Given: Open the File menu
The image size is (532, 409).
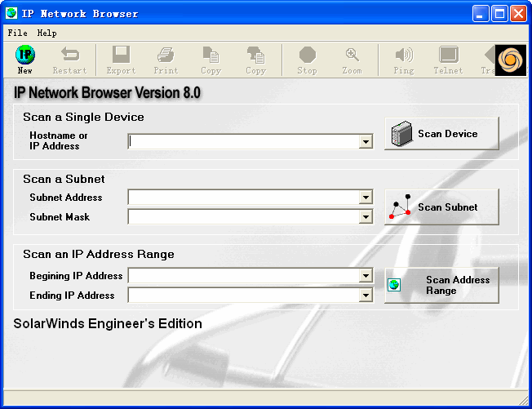Looking at the screenshot, I should (17, 33).
